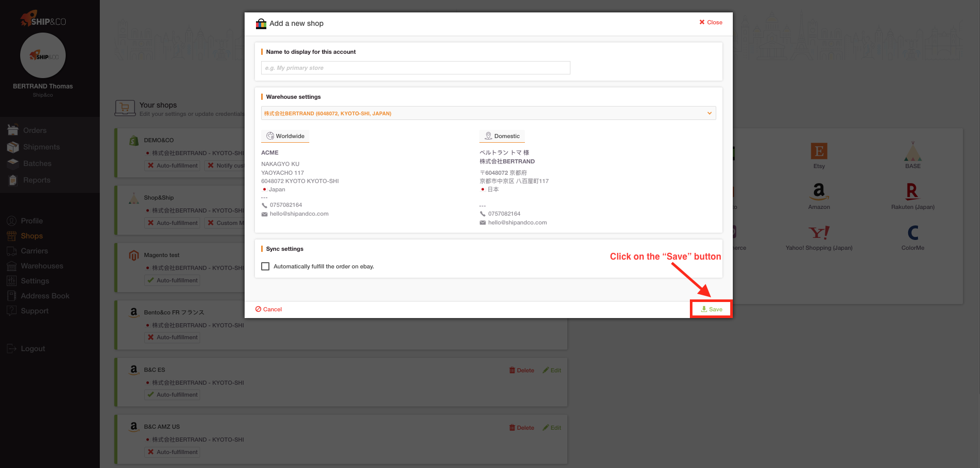Select the Etsy shop type
Image resolution: width=980 pixels, height=468 pixels.
(x=819, y=155)
